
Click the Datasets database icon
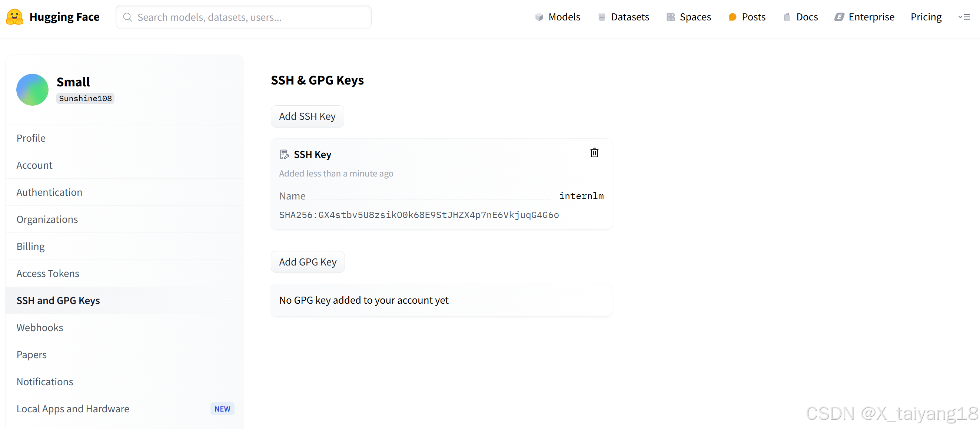pyautogui.click(x=601, y=17)
